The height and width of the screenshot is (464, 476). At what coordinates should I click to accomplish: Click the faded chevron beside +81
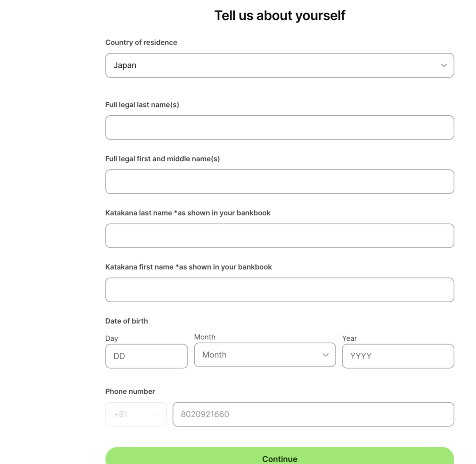[156, 415]
